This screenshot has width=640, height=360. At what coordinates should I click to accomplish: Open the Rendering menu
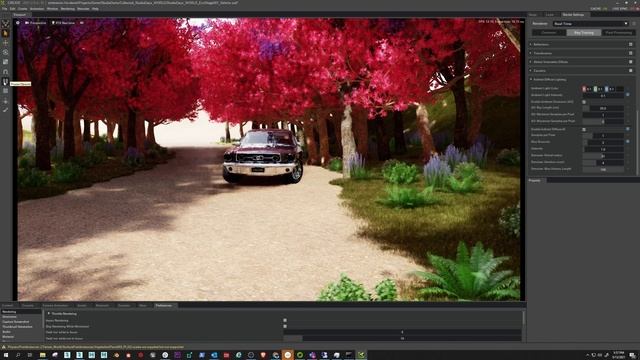68,9
